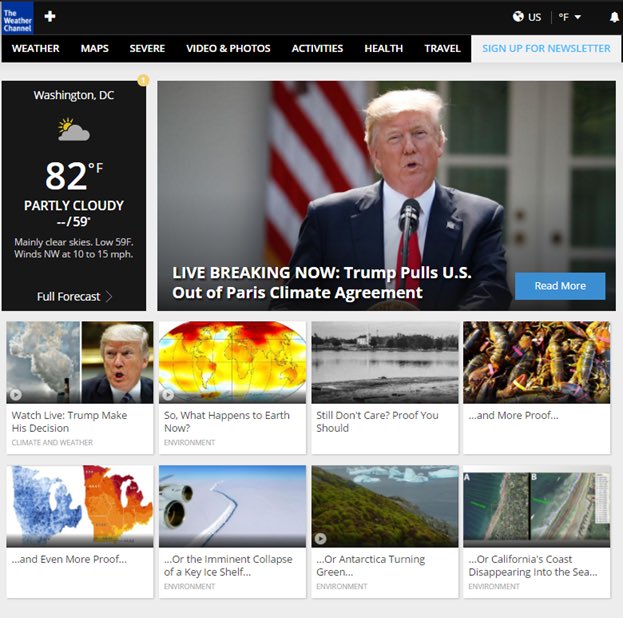Click The Weather Channel logo
This screenshot has width=623, height=618.
[17, 18]
